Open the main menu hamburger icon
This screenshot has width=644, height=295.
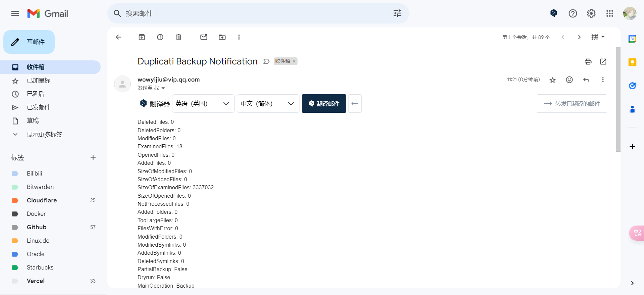click(15, 13)
